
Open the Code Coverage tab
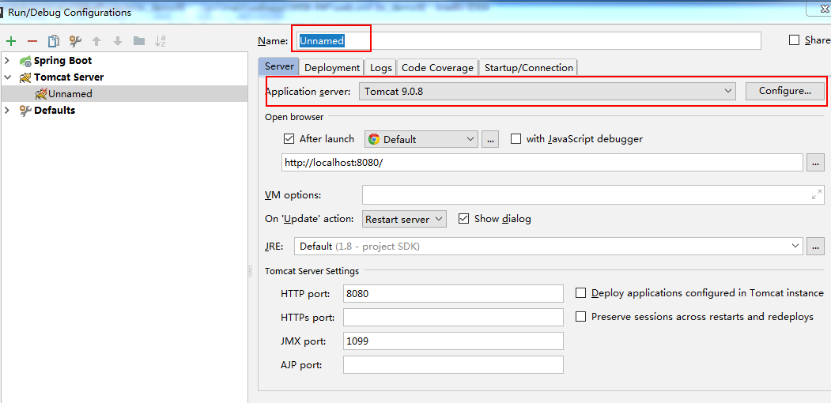pos(437,68)
